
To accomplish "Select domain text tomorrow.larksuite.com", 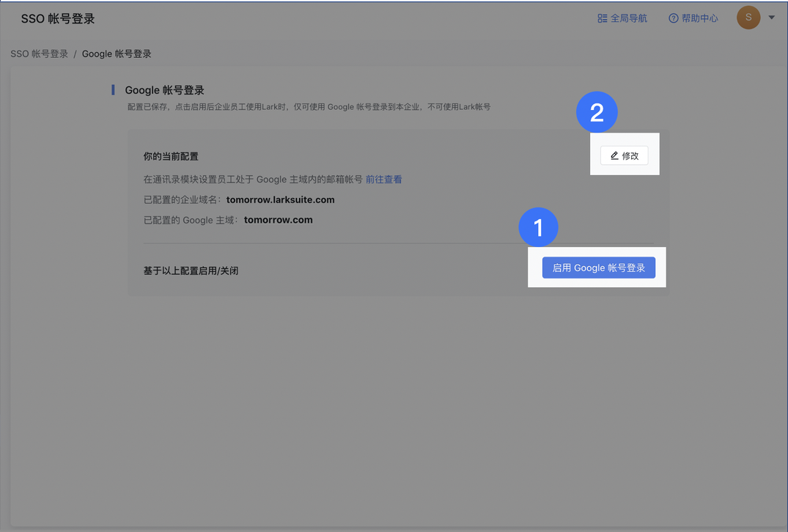I will [x=281, y=200].
